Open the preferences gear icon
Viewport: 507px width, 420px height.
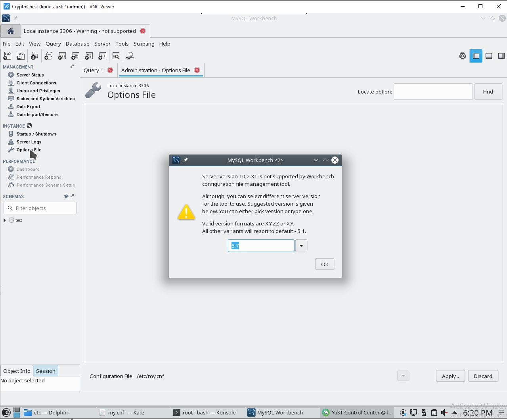point(463,56)
